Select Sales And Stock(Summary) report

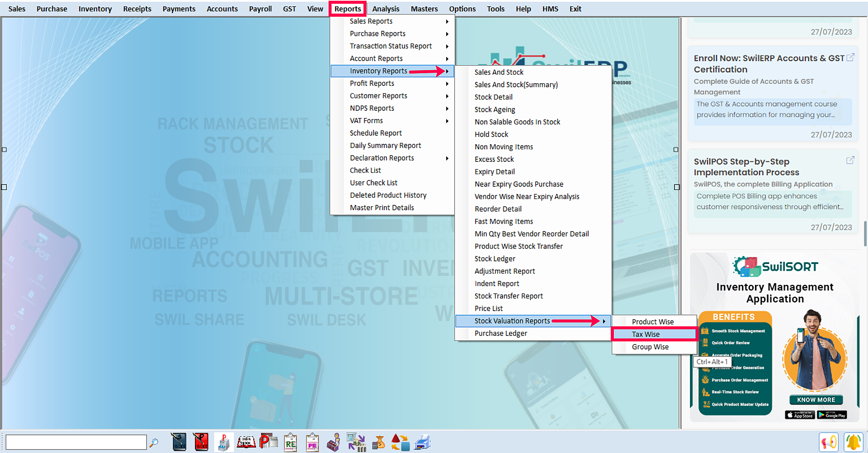533,85
